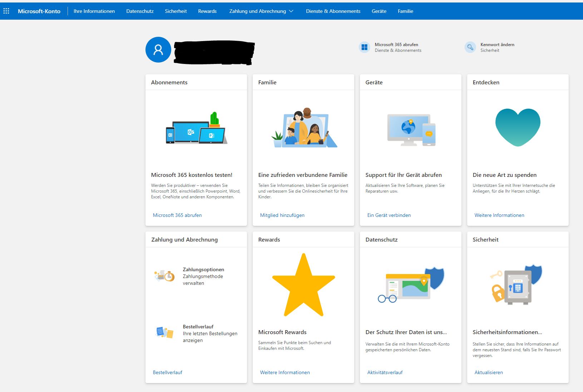The image size is (583, 392).
Task: Click the Aktivitätsverlauf link
Action: (385, 372)
